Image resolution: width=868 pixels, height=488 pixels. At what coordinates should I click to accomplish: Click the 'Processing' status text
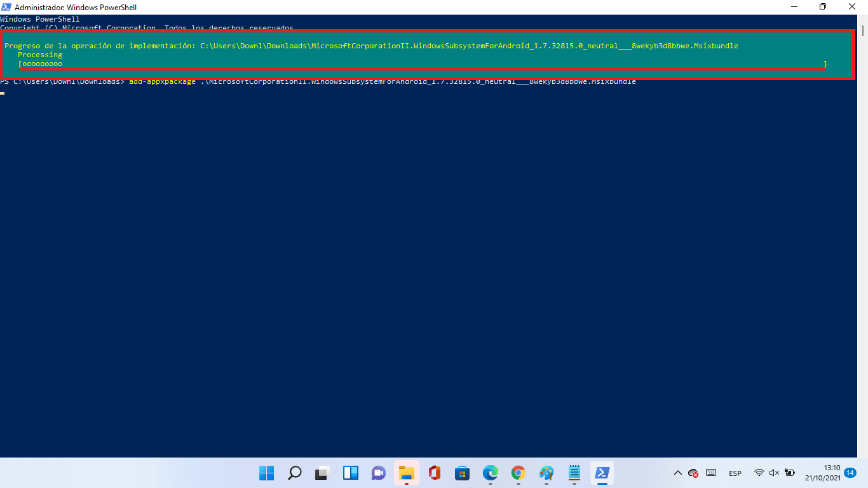(40, 55)
